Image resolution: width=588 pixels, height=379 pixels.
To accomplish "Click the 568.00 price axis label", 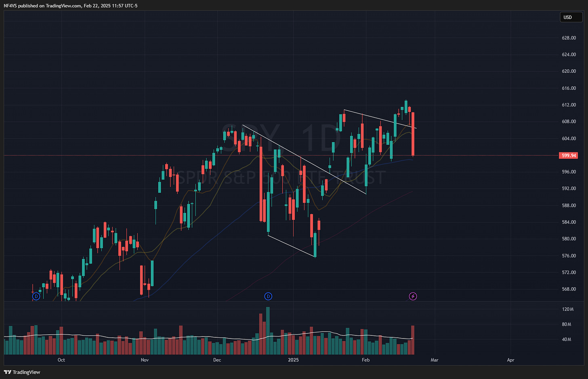I will (569, 289).
